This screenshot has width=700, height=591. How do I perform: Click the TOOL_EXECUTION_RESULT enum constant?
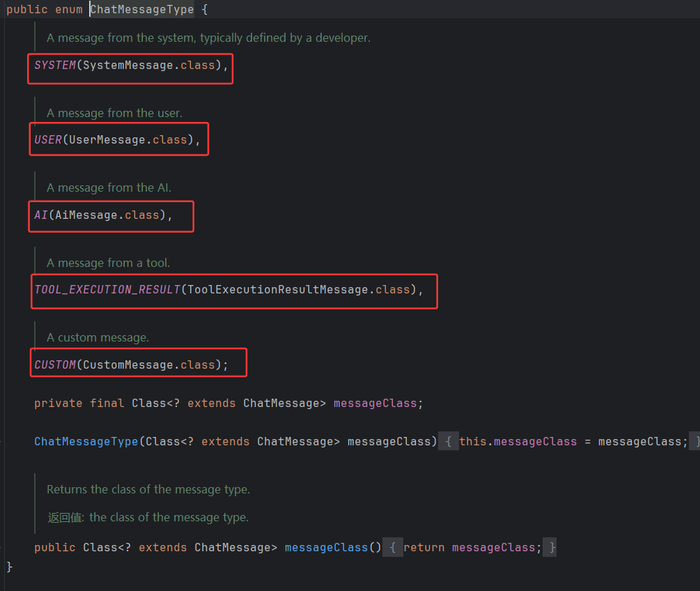click(x=107, y=289)
